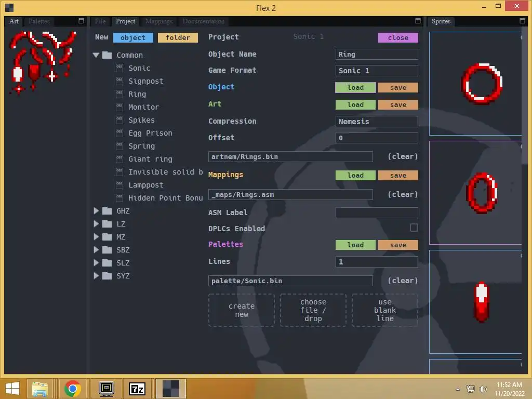Click the Giant ring object icon
Image resolution: width=532 pixels, height=399 pixels.
click(119, 158)
